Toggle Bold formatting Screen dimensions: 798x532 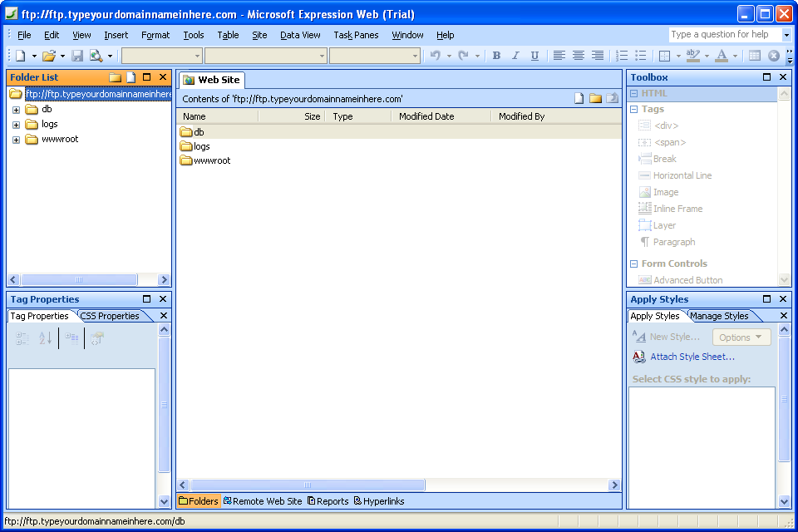[x=497, y=56]
